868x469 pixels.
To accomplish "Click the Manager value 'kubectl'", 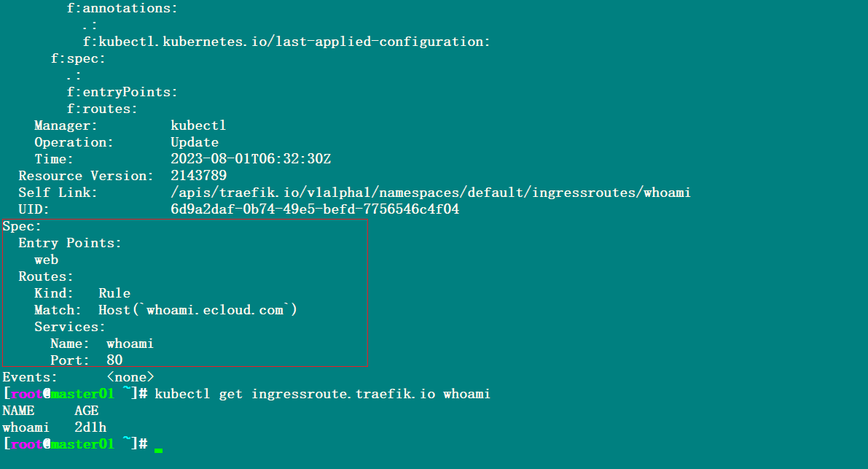I will [x=198, y=125].
